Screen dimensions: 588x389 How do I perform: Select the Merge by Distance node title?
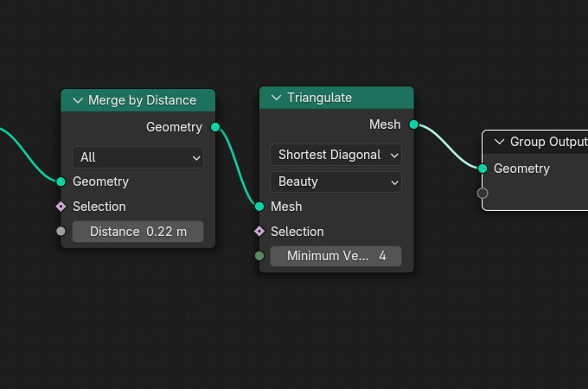pos(142,100)
